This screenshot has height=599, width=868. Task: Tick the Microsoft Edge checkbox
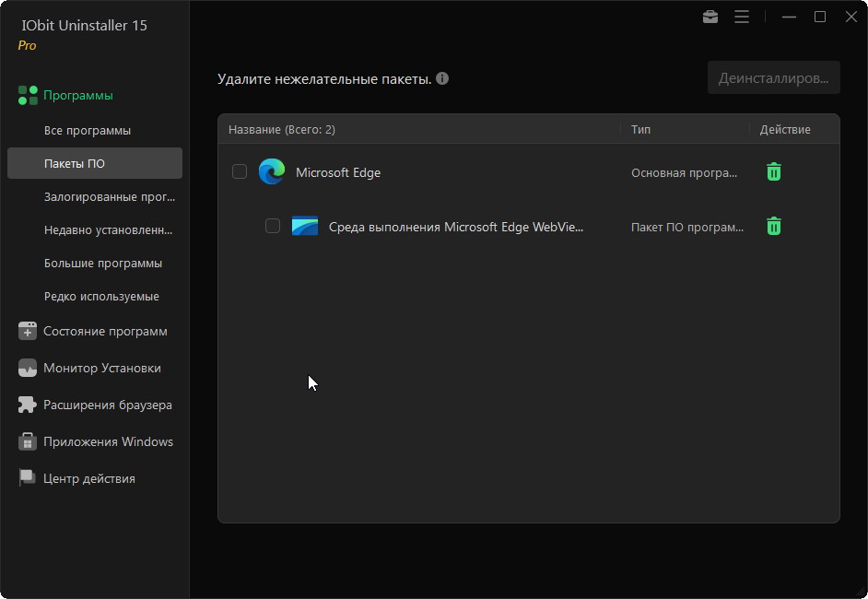click(240, 171)
